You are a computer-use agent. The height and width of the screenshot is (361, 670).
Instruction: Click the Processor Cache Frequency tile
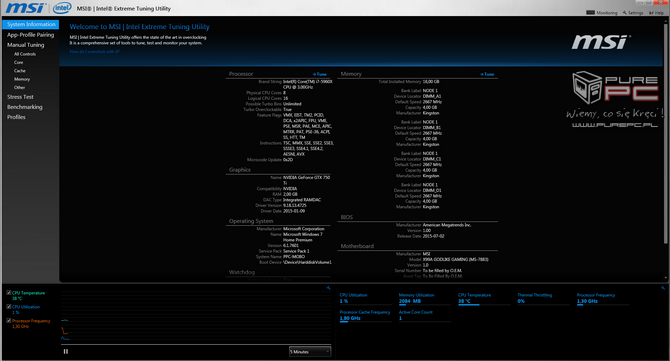tap(365, 315)
